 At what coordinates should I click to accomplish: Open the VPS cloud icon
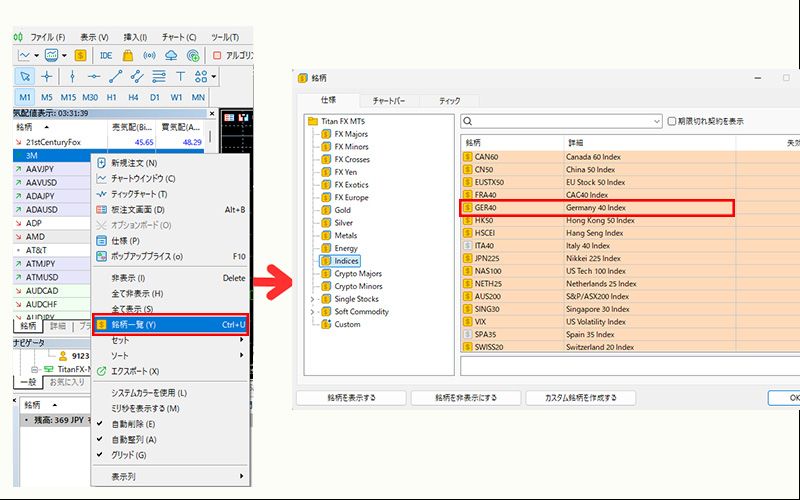click(171, 55)
